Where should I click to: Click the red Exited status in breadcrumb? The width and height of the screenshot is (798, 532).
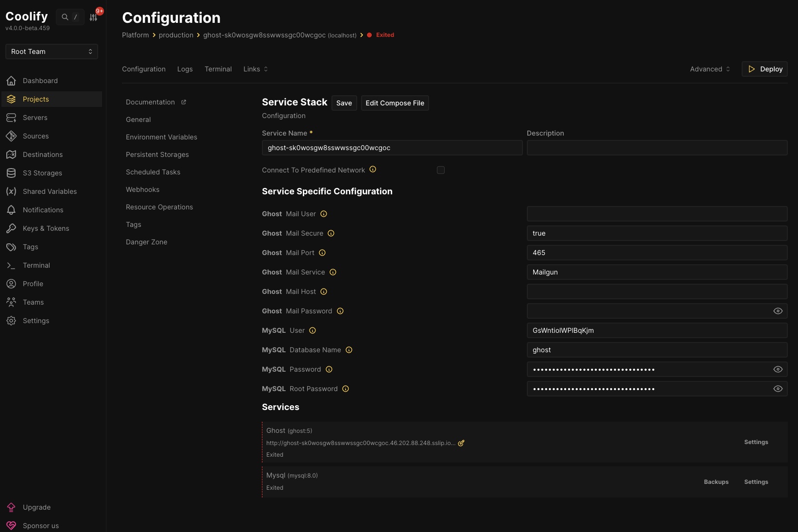385,35
